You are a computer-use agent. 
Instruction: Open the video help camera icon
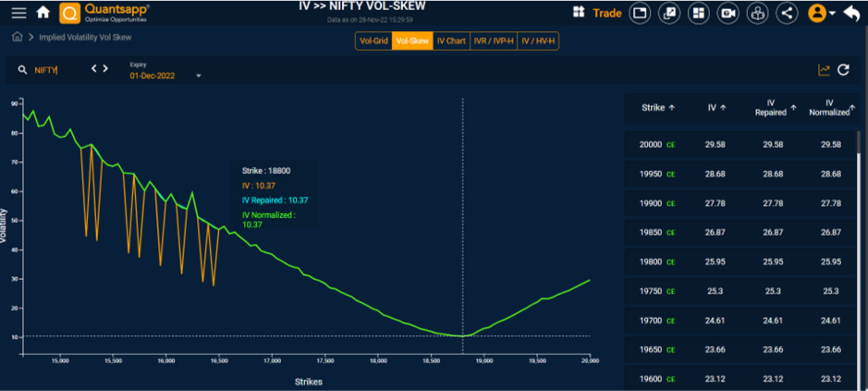728,13
